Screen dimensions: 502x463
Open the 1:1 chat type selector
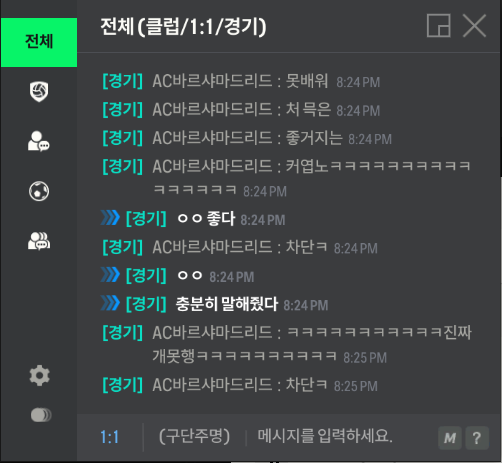tap(110, 437)
